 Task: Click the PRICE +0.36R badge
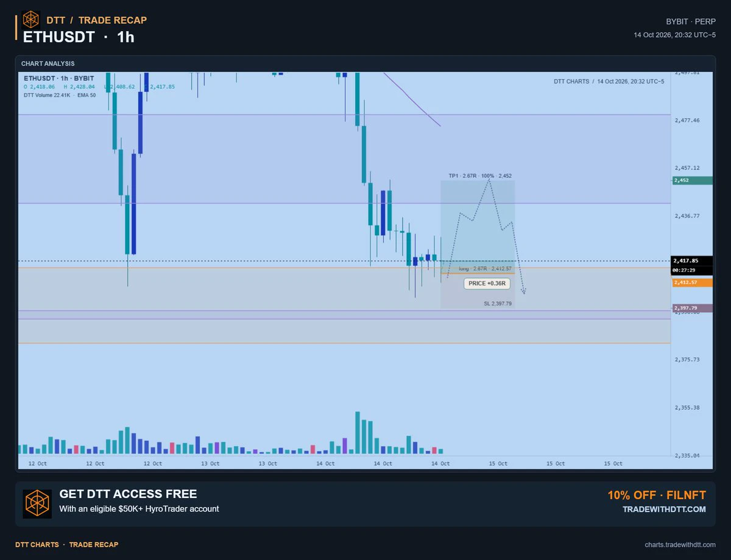(487, 284)
